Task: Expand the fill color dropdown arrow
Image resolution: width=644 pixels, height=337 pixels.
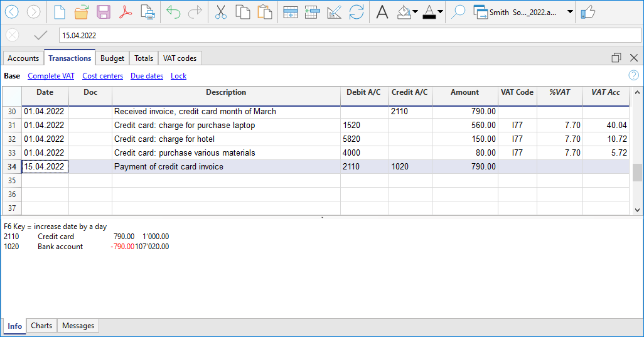Action: pos(415,12)
